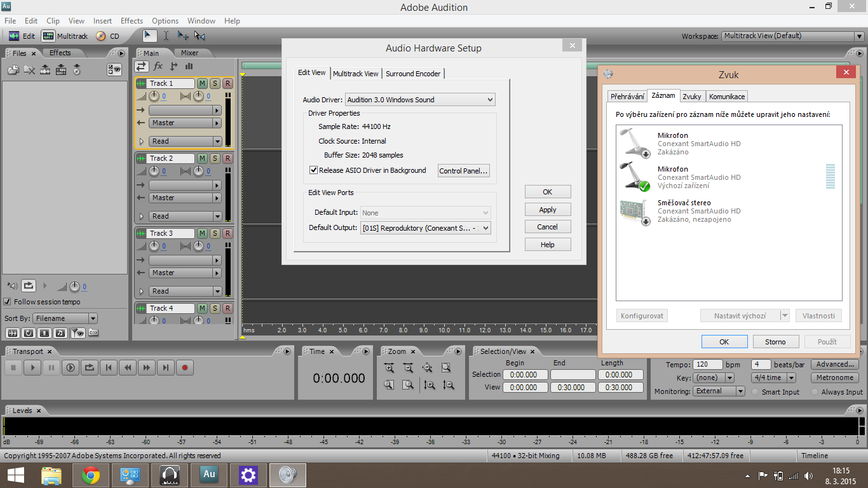
Task: Toggle loop play button in Files panel preview
Action: tap(29, 286)
